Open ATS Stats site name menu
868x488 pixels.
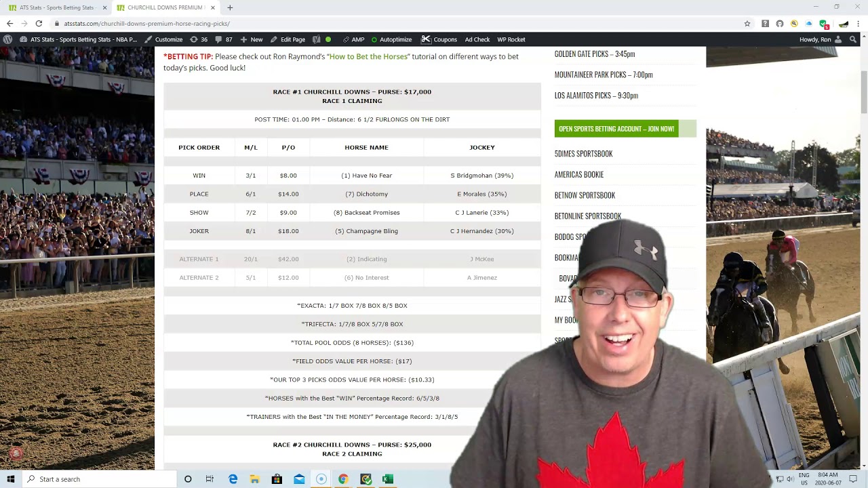pyautogui.click(x=78, y=39)
